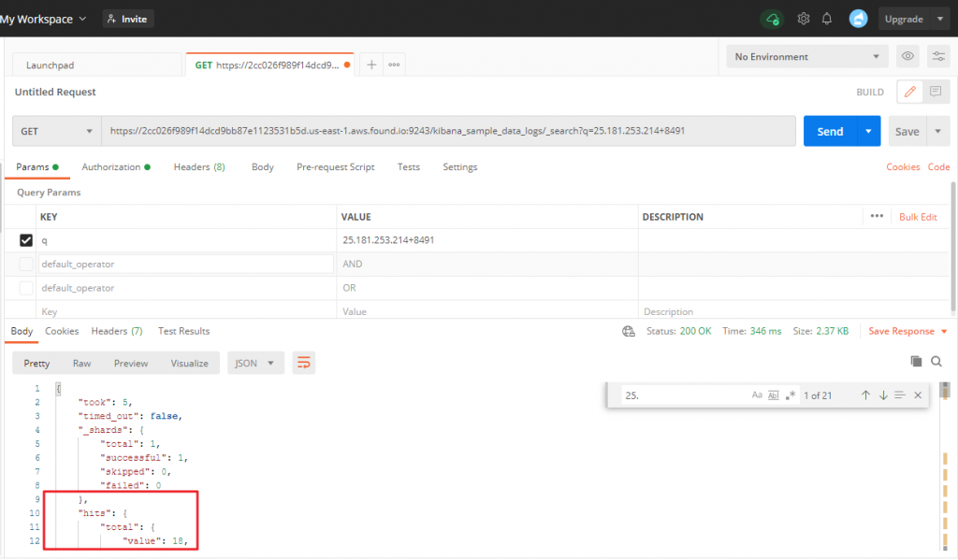Switch to Preview response view

tap(131, 364)
